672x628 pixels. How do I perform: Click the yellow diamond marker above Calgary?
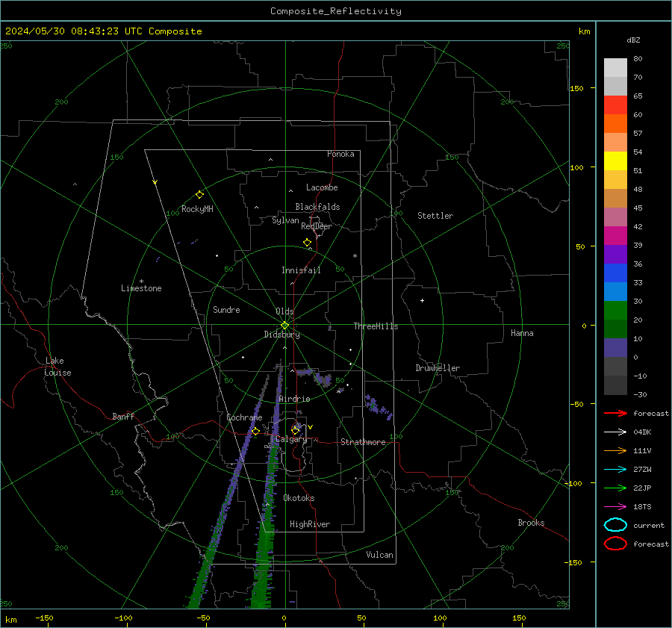tap(295, 430)
